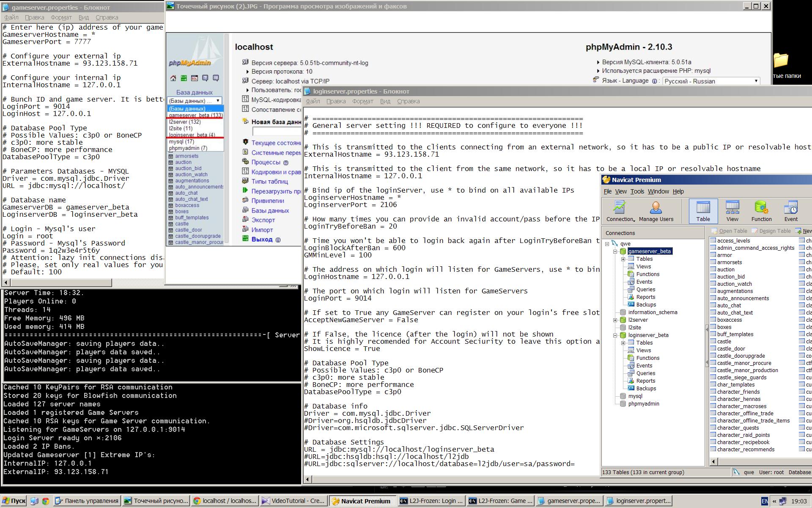Click Процессы link in phpMyAdmin

point(266,162)
